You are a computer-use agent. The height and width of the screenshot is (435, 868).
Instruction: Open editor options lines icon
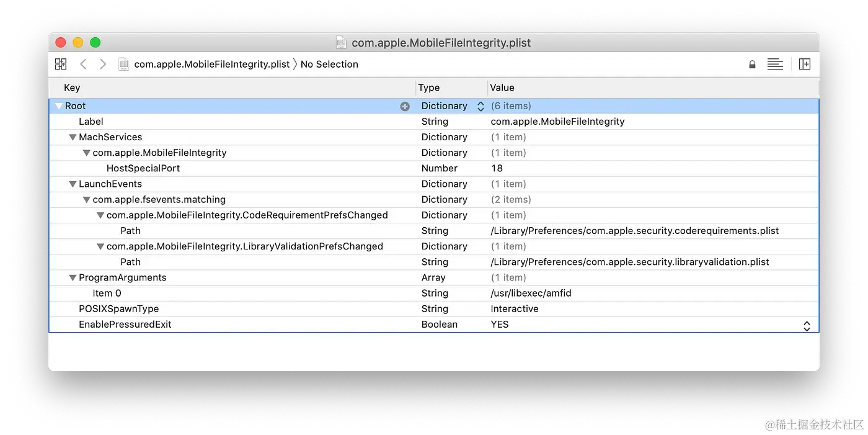coord(775,64)
